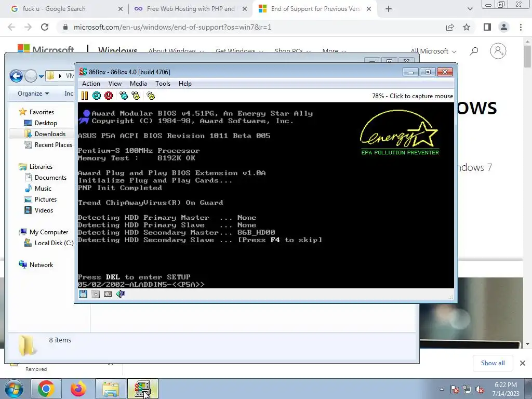Click the floppy disk status bar icon
The width and height of the screenshot is (532, 399).
tap(83, 294)
